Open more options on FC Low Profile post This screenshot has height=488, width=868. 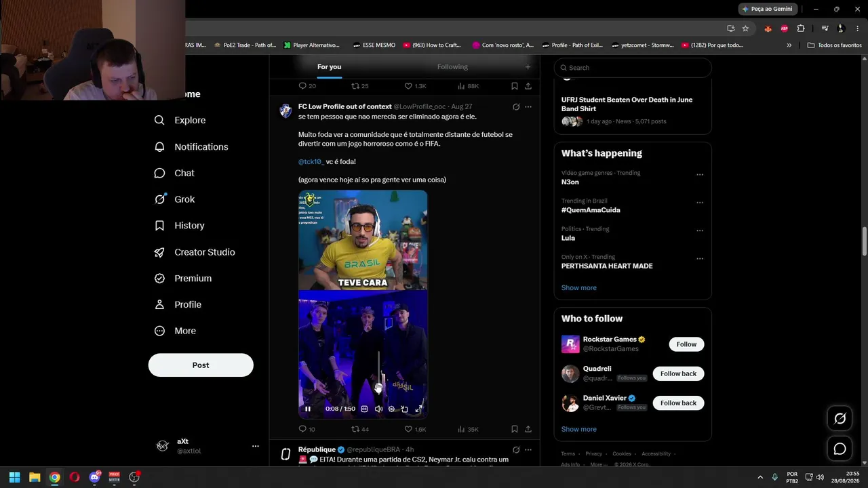[x=528, y=107]
